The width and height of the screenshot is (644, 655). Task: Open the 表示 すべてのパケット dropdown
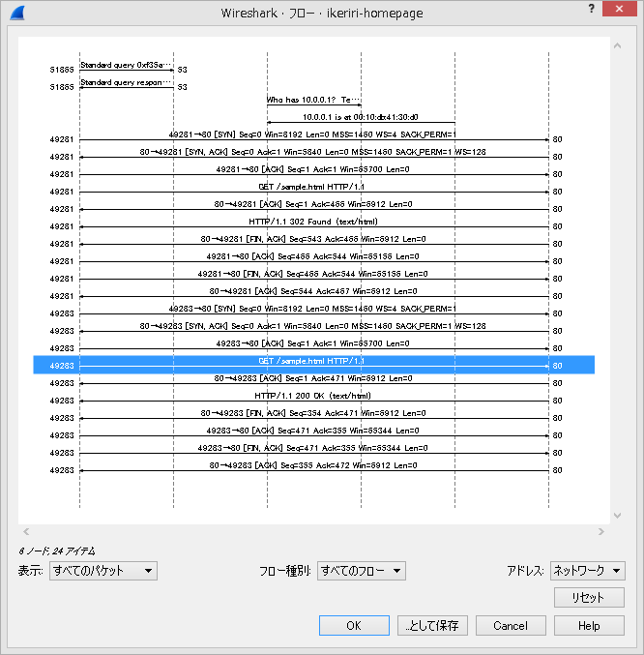tap(103, 571)
